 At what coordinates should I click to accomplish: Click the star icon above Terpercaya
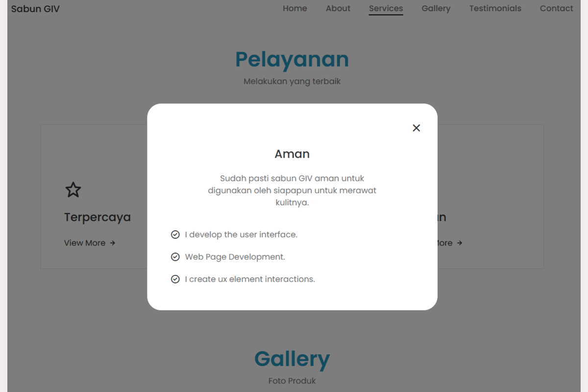pos(73,190)
